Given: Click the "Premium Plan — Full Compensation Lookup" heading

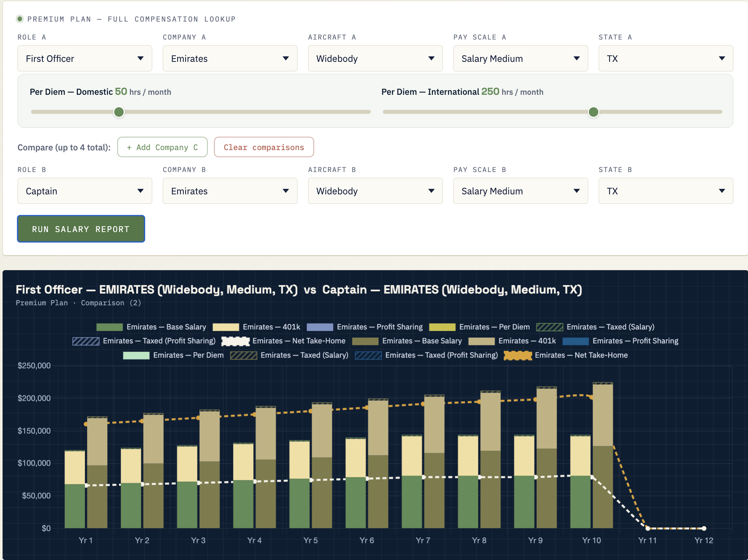Looking at the screenshot, I should click(131, 19).
